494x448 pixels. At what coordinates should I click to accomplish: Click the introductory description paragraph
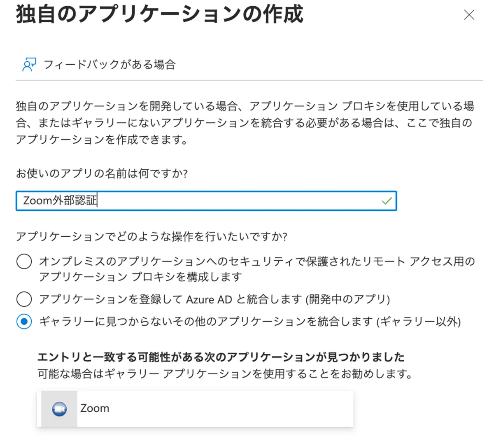click(x=245, y=123)
